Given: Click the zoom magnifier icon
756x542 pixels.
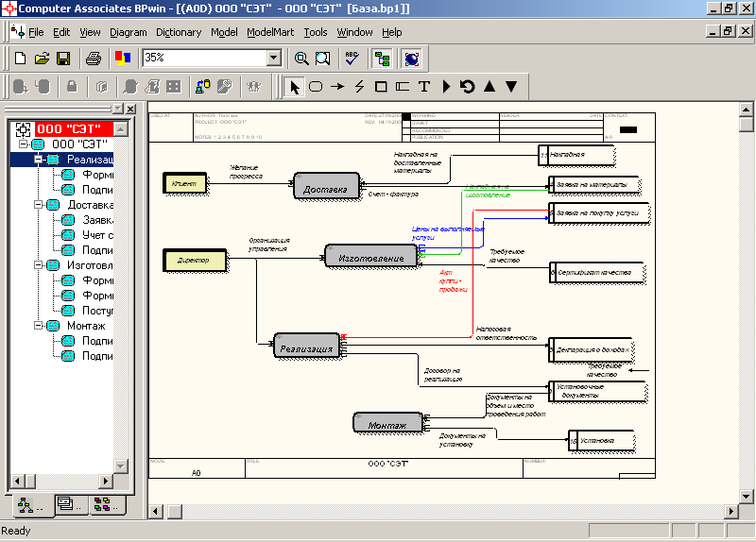Looking at the screenshot, I should (x=301, y=59).
